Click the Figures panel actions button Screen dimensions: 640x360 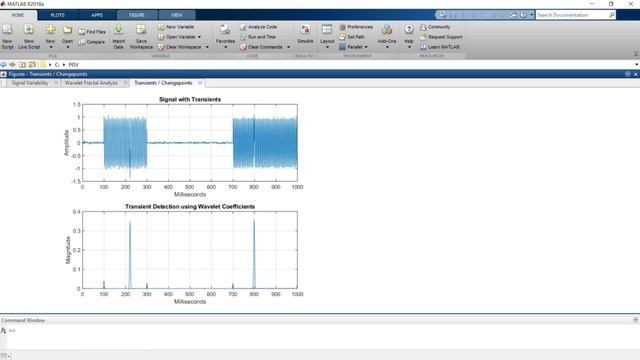(x=628, y=74)
